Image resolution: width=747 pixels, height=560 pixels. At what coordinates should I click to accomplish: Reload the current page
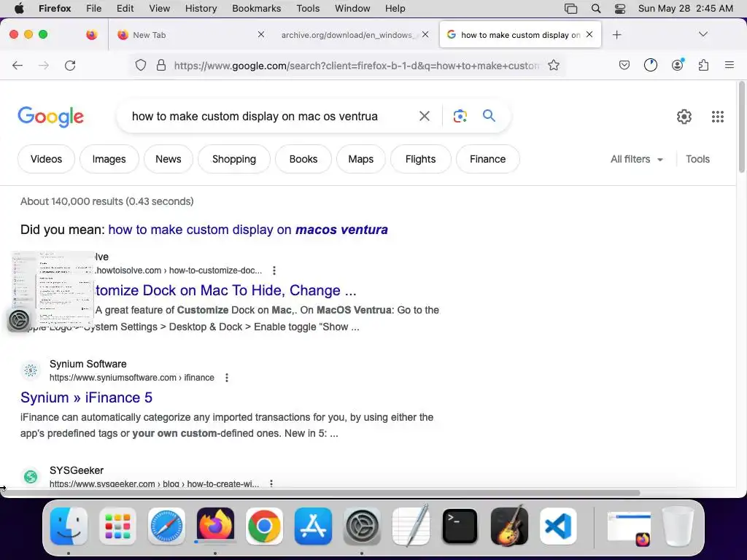coord(70,65)
